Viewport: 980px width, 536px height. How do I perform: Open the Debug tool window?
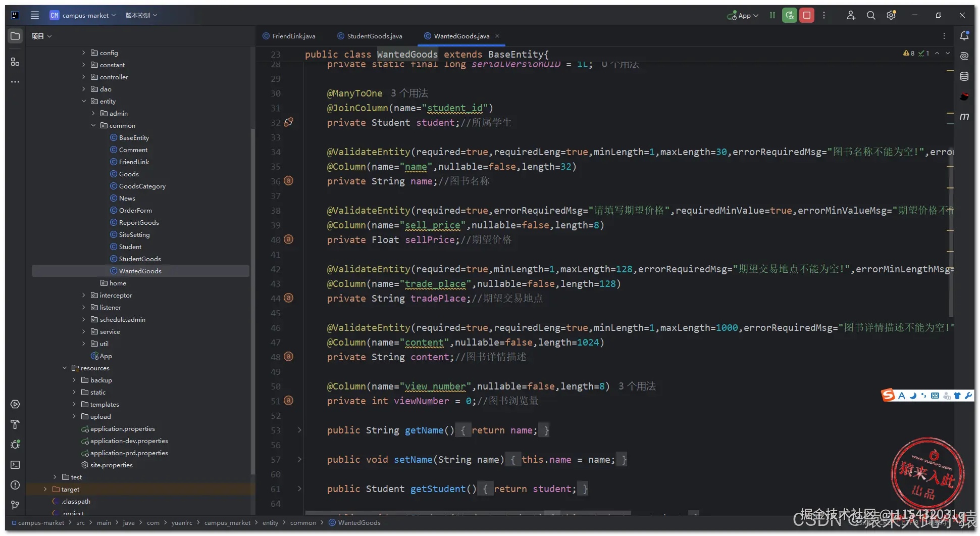15,445
